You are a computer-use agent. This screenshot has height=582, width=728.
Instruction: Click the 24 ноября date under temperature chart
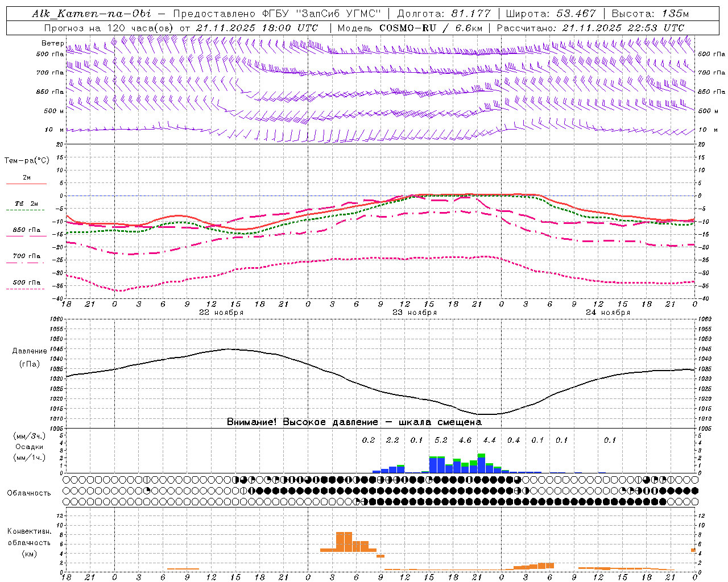coord(608,313)
